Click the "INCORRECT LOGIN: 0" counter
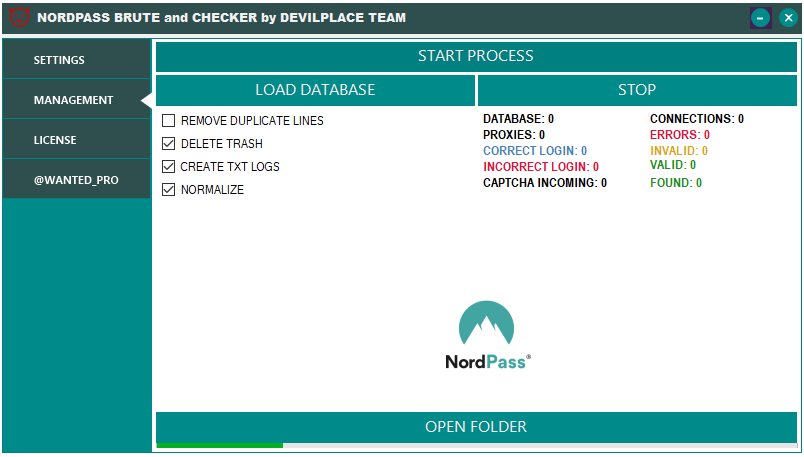The image size is (804, 457). coord(541,167)
